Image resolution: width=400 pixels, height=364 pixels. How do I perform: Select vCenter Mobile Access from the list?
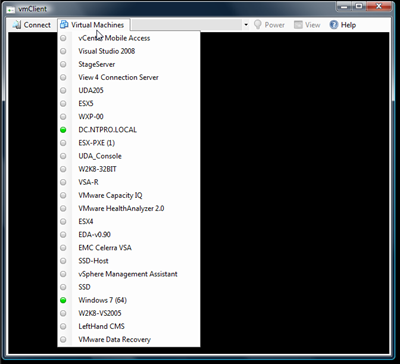click(x=129, y=38)
